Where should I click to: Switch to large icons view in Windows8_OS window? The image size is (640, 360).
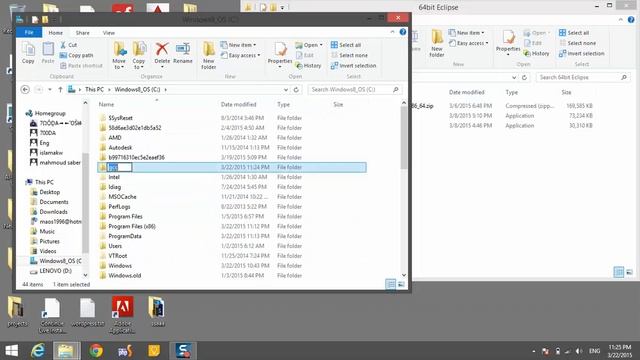[x=401, y=284]
